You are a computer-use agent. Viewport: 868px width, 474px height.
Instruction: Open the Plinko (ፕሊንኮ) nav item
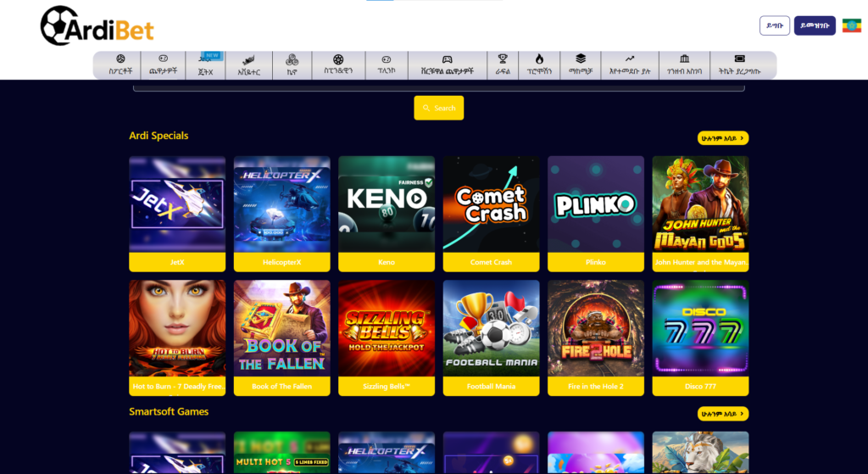(387, 65)
